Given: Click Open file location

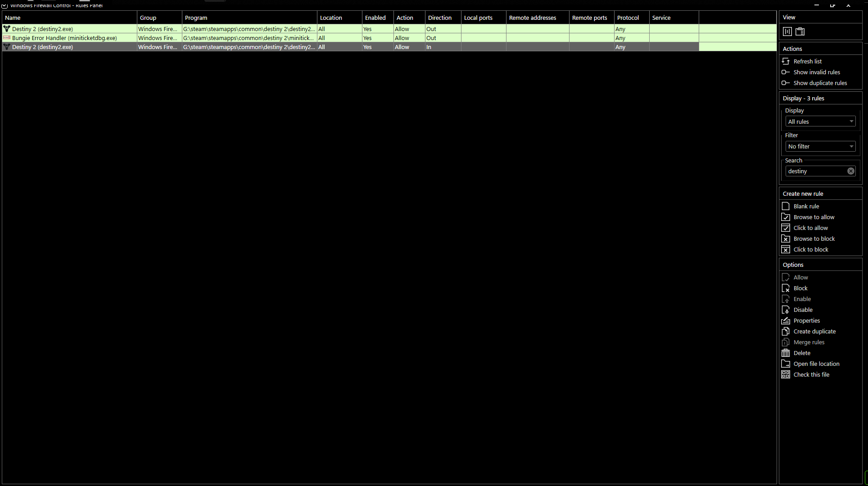Looking at the screenshot, I should pos(816,364).
